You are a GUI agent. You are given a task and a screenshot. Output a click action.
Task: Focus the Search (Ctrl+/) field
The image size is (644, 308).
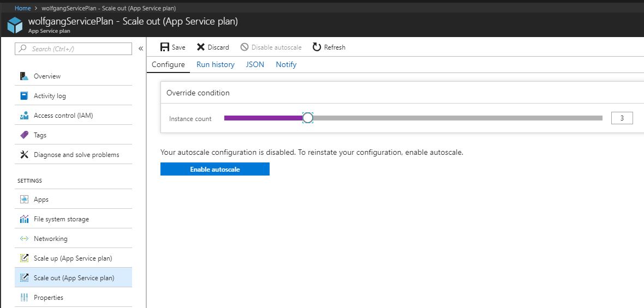74,49
